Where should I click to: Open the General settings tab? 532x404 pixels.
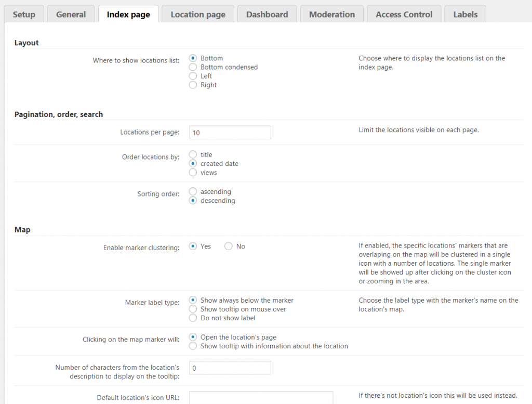pyautogui.click(x=70, y=14)
